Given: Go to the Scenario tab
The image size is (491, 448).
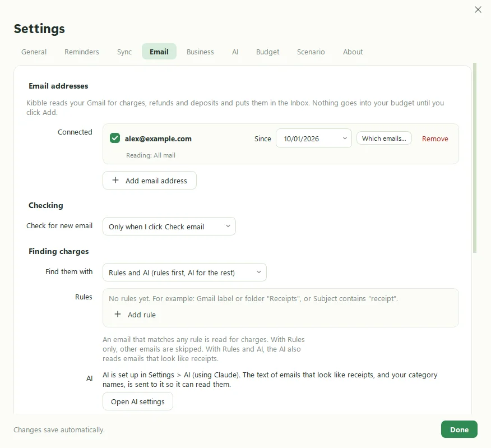Looking at the screenshot, I should tap(311, 52).
